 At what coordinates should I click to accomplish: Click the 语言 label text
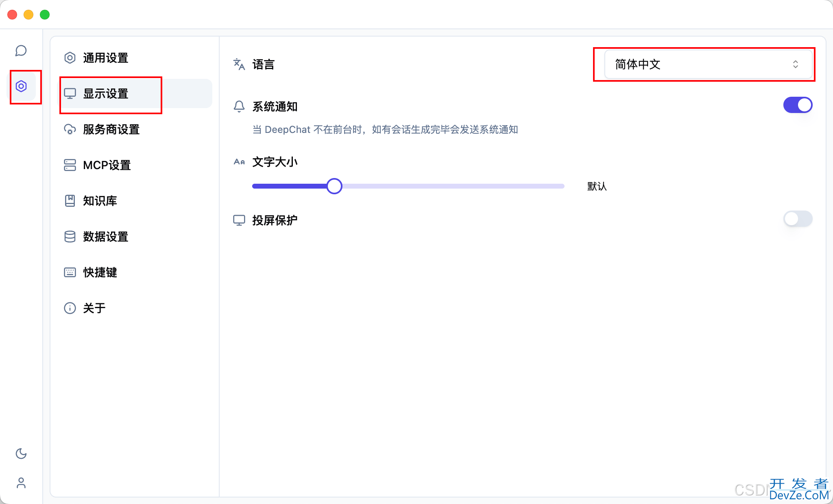click(x=264, y=64)
